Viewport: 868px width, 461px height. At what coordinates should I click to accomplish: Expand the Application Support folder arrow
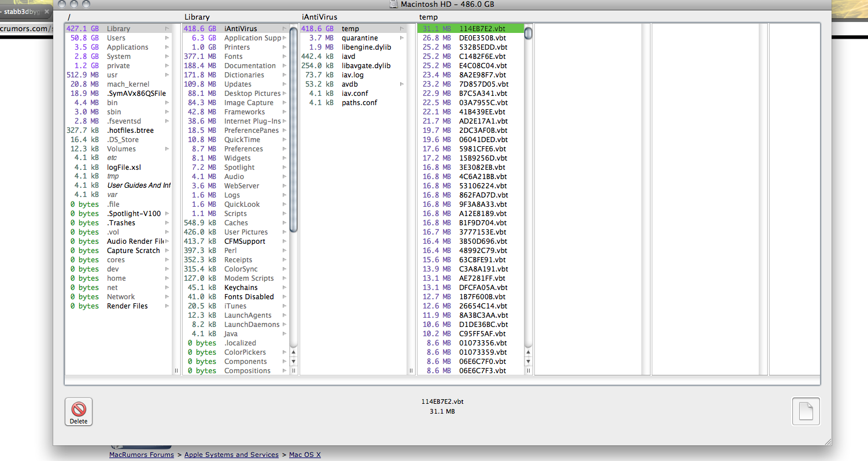(x=285, y=38)
